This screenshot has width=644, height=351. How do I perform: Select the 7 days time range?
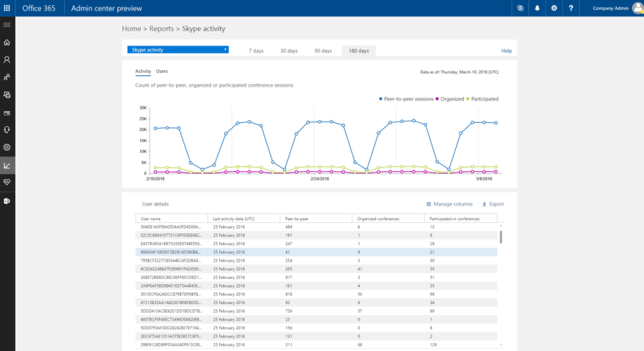point(256,51)
